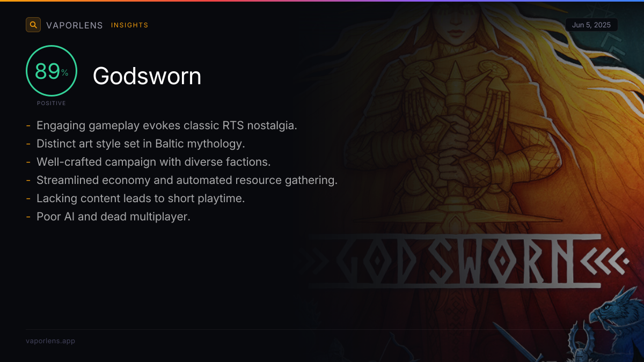Click the VaporLens magnifying glass logo icon
This screenshot has width=644, height=362.
[33, 25]
